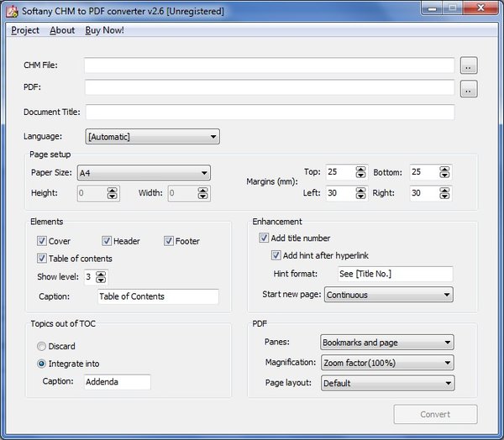Screen dimensions: 504x440
Task: Expand the Paper Size dropdown
Action: (x=143, y=173)
